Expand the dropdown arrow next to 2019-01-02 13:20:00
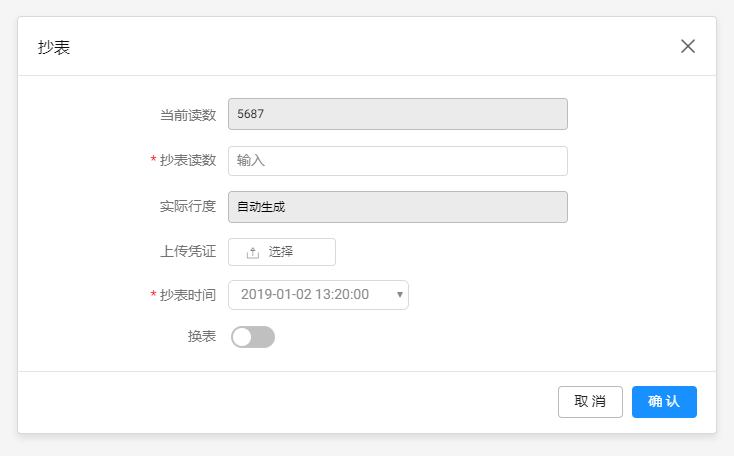The height and width of the screenshot is (456, 734). (400, 295)
